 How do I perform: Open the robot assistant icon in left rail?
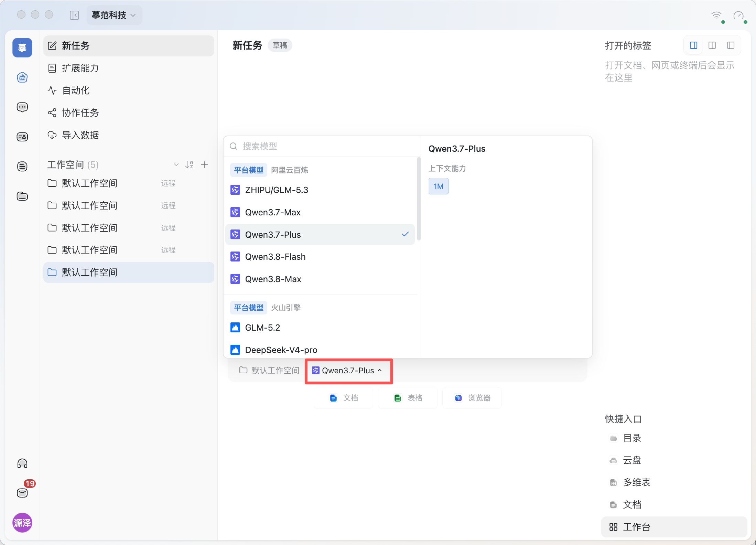click(22, 77)
